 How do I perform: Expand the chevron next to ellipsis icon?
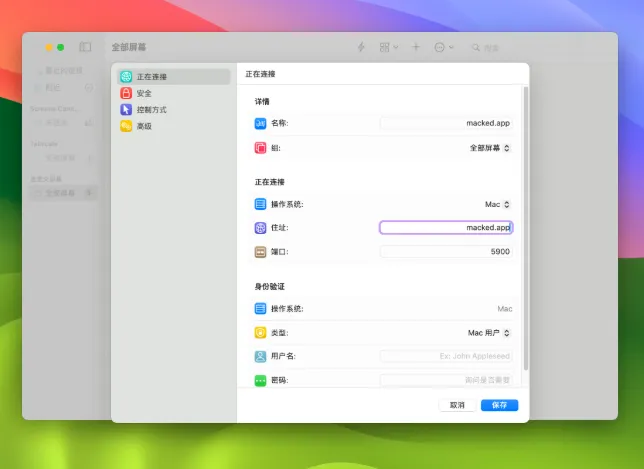451,48
